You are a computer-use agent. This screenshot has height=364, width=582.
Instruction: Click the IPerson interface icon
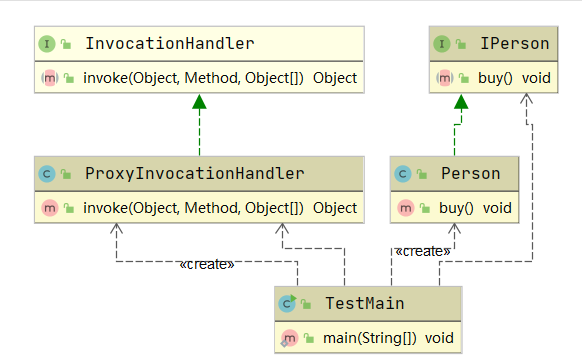[442, 44]
